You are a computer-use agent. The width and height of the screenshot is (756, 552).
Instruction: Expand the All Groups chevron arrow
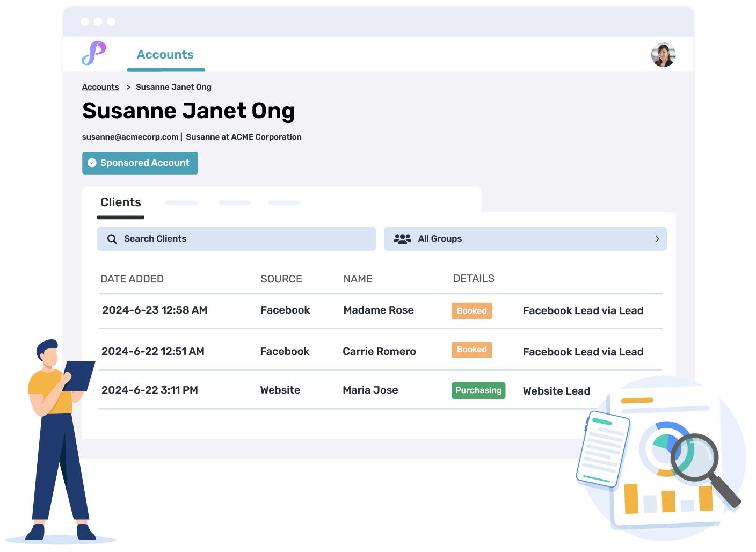click(x=657, y=239)
